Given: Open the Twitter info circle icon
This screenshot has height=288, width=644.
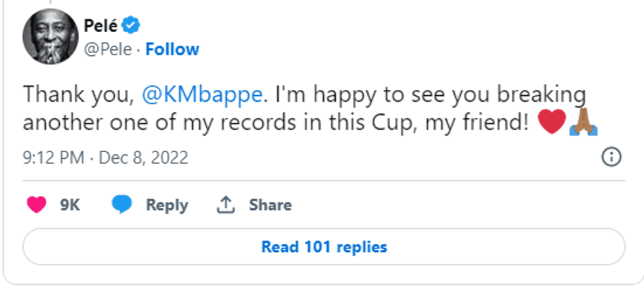Looking at the screenshot, I should click(x=611, y=157).
